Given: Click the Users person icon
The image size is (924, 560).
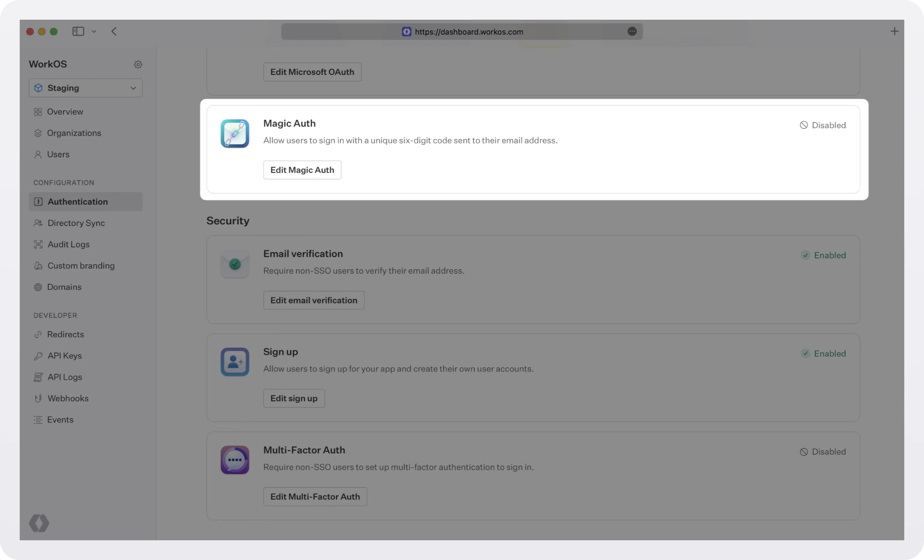Looking at the screenshot, I should [38, 154].
